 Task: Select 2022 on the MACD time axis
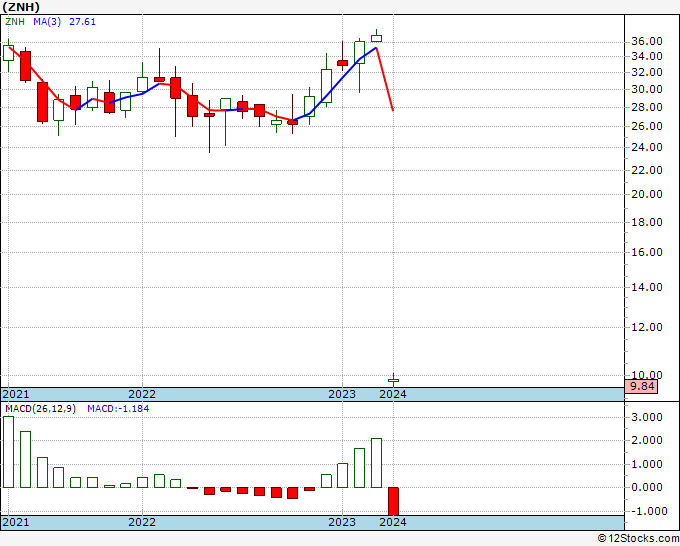tap(142, 522)
